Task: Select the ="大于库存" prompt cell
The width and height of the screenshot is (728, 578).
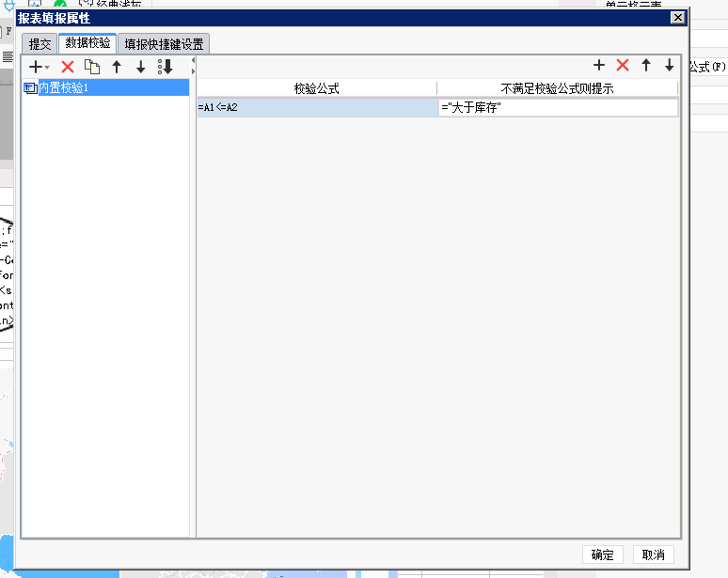Action: click(558, 108)
